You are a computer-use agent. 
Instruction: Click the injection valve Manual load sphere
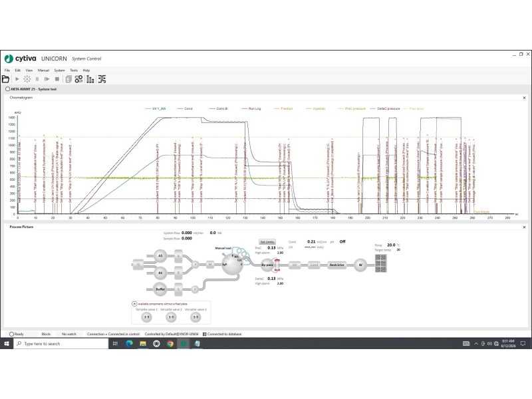(x=232, y=264)
